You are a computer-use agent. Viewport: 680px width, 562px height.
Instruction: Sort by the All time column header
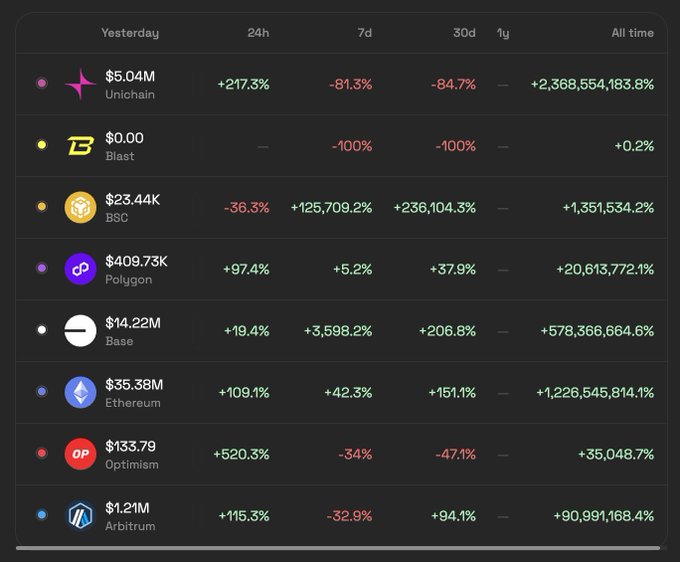pos(632,33)
